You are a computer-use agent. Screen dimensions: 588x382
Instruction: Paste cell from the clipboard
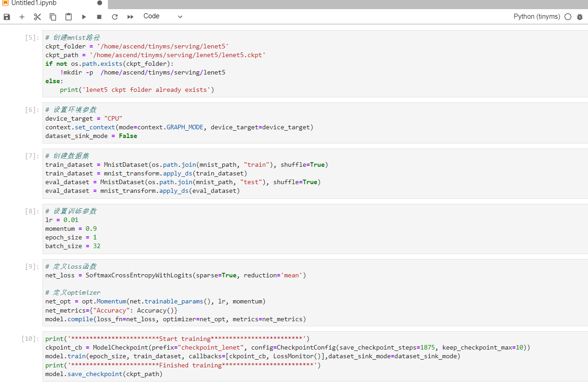click(x=69, y=17)
